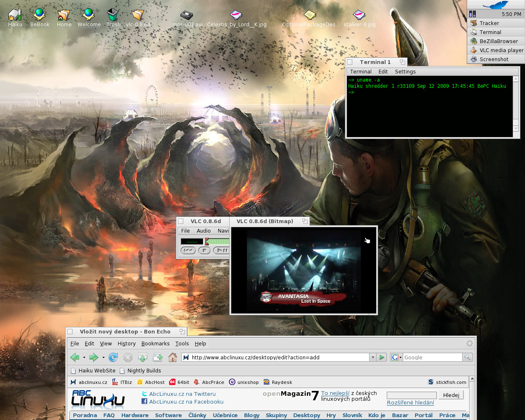Click the abclinuxu search text field

412,395
